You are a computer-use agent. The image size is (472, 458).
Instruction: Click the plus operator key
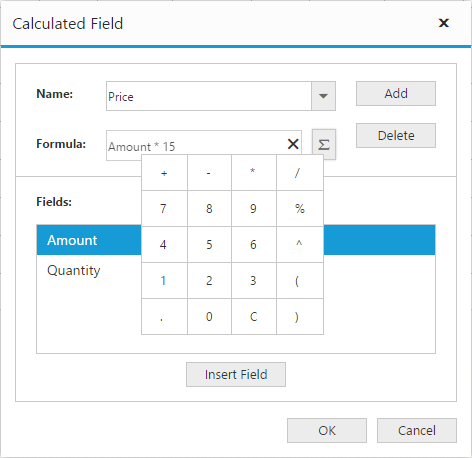coord(164,173)
